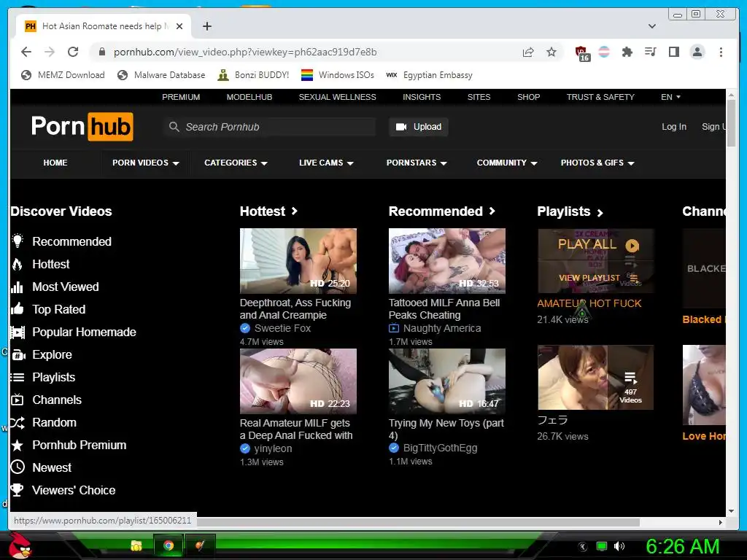
Task: Click the list icon beside sidebar Playlists
Action: point(18,378)
